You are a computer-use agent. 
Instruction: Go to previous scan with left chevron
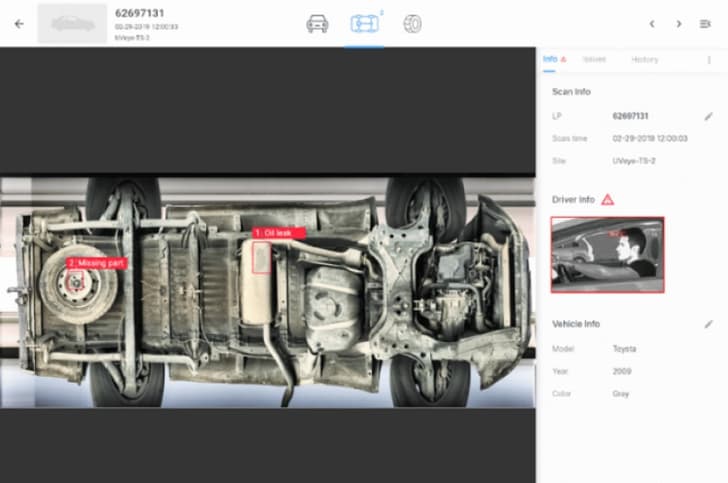click(652, 24)
